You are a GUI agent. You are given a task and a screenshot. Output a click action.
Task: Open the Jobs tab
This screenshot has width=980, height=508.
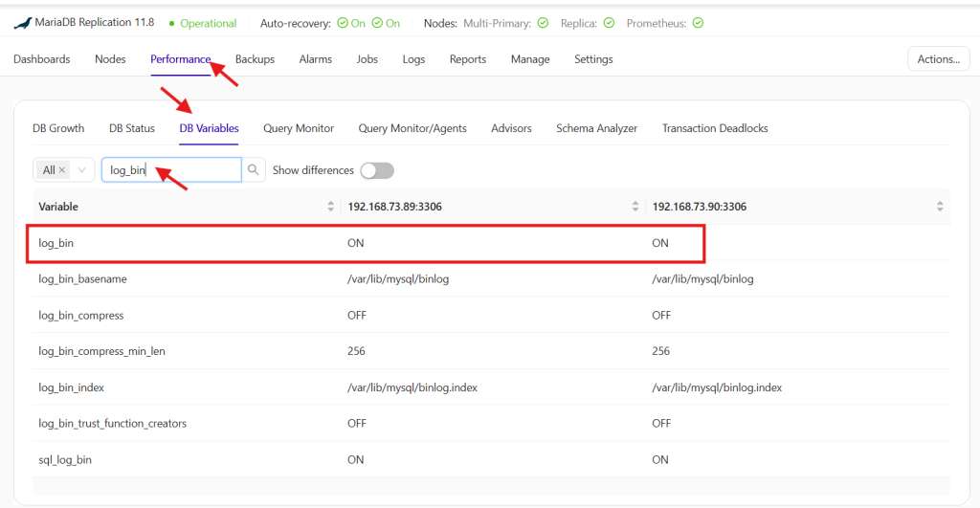point(367,59)
